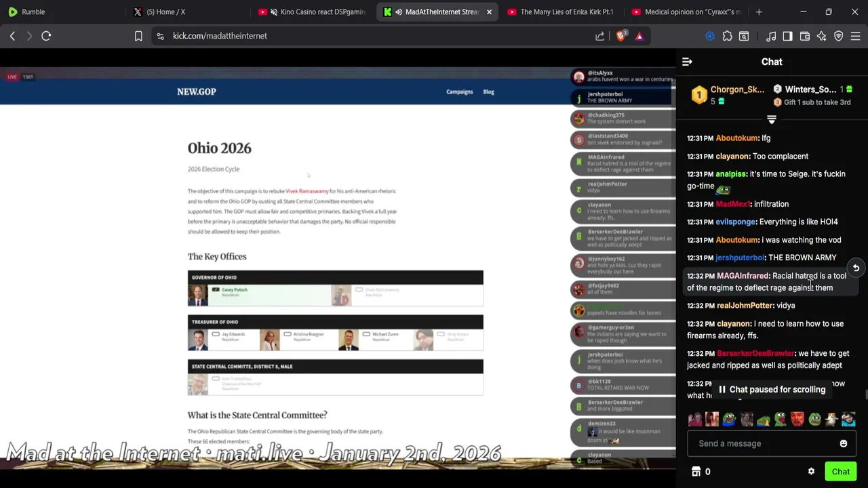Open the extensions puzzle-piece icon

click(x=727, y=36)
